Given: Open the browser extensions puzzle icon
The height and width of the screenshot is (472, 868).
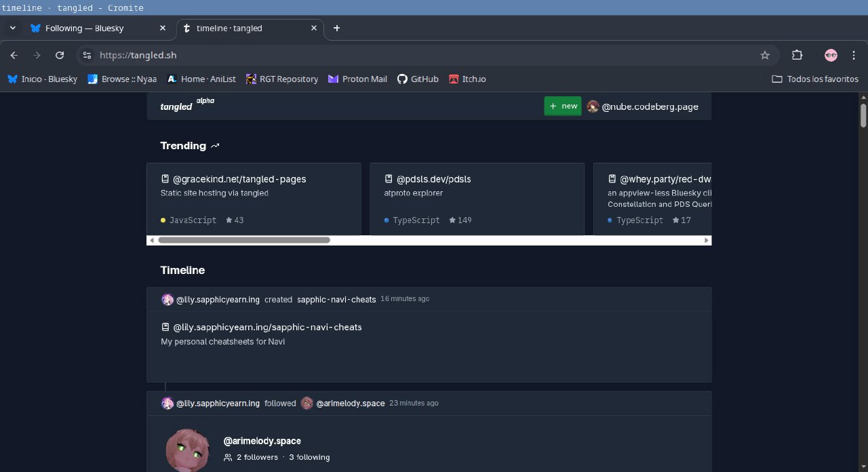Looking at the screenshot, I should 797,55.
